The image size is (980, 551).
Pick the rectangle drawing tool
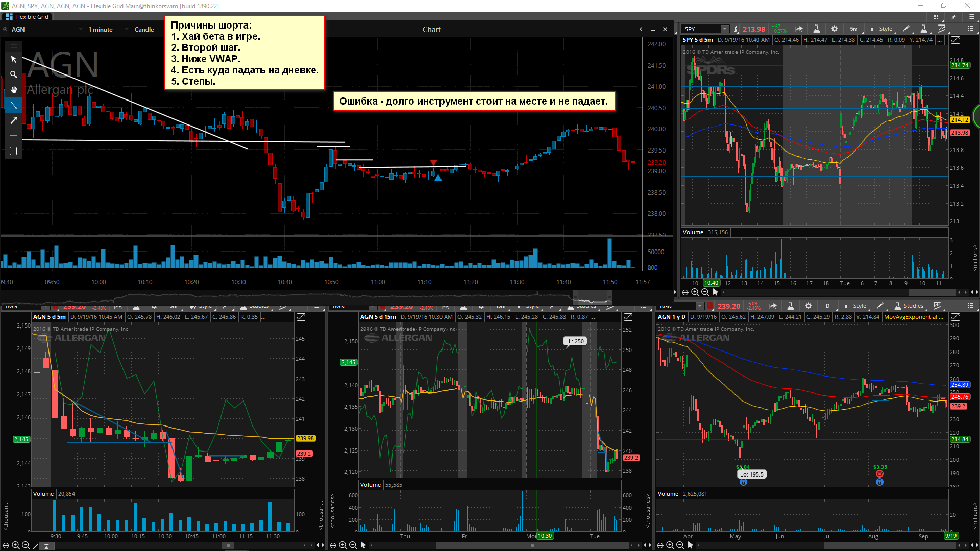click(x=14, y=151)
